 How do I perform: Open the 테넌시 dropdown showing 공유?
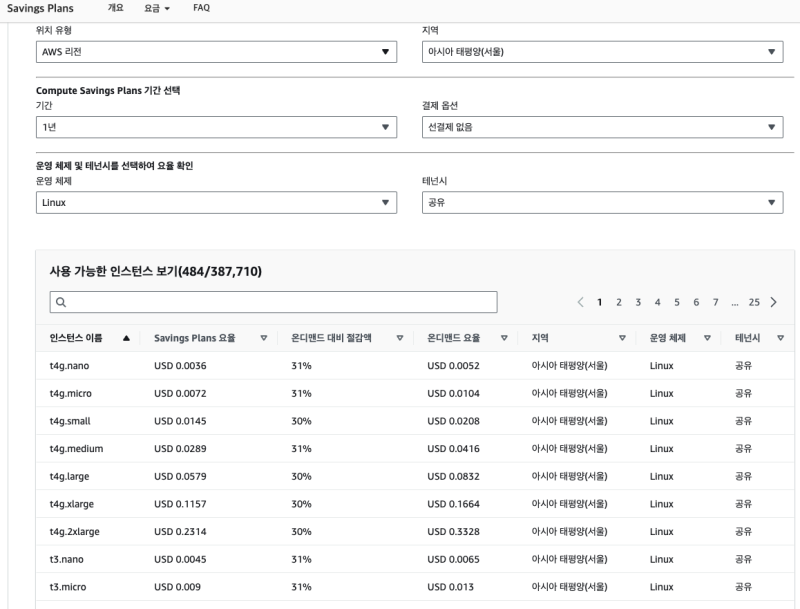[602, 203]
